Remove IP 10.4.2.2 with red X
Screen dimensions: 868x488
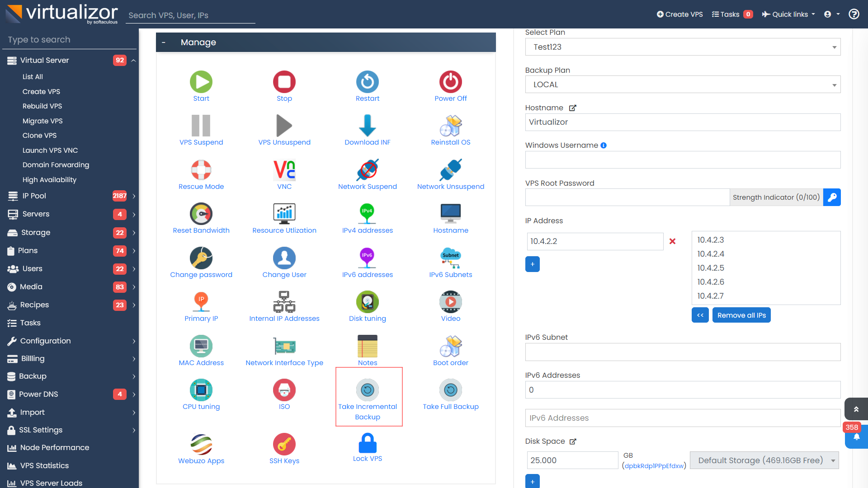pyautogui.click(x=672, y=241)
